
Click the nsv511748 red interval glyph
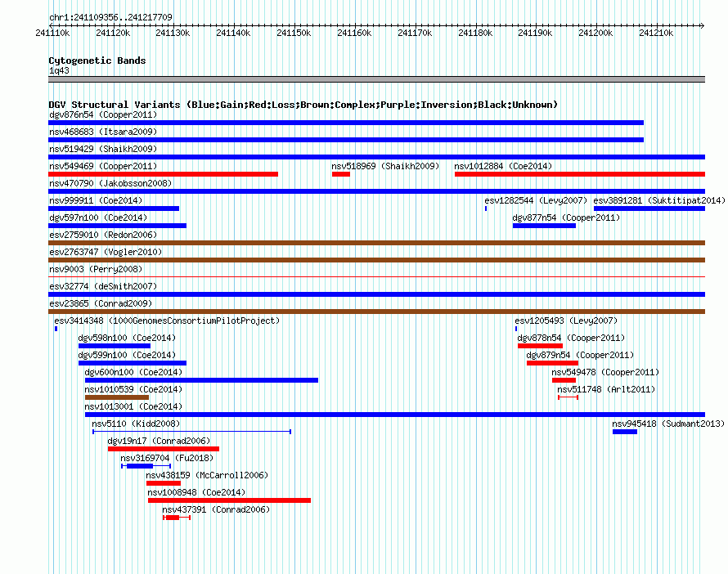[x=568, y=397]
